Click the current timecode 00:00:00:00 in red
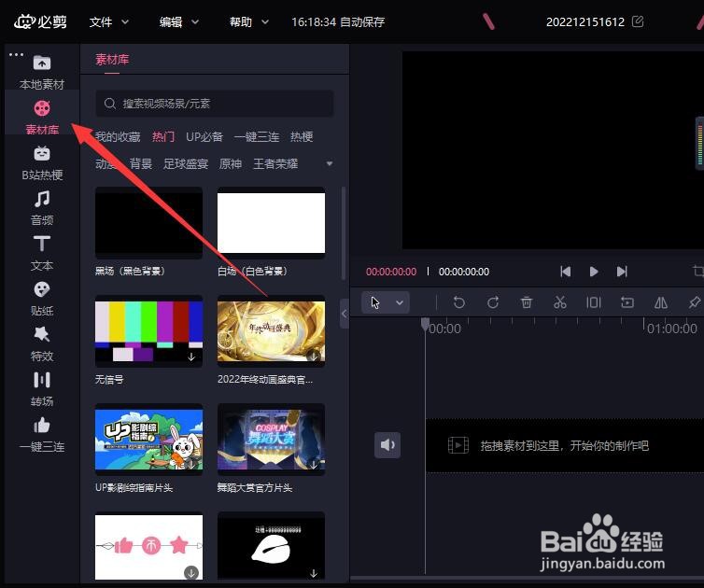This screenshot has width=704, height=588. [391, 272]
